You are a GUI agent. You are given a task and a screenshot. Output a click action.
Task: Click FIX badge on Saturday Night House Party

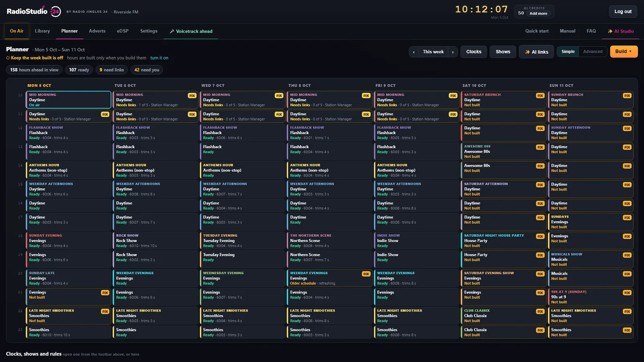540,237
